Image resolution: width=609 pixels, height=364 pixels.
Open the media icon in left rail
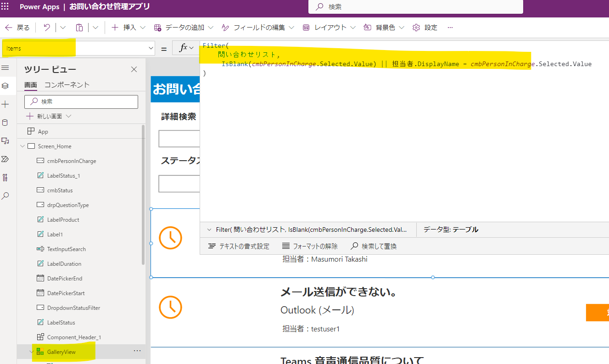pyautogui.click(x=5, y=141)
